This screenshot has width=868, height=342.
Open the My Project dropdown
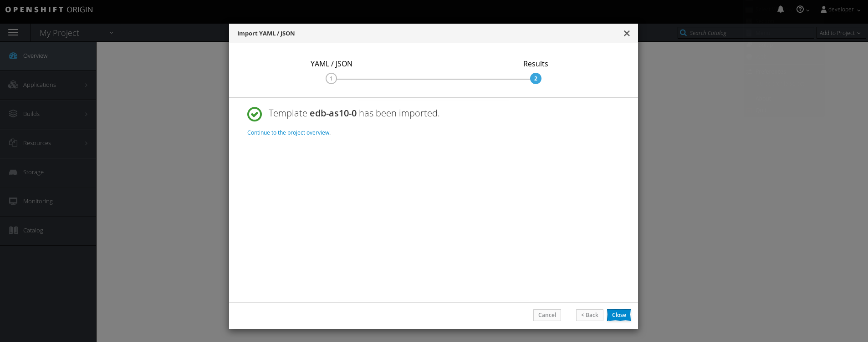pos(76,33)
